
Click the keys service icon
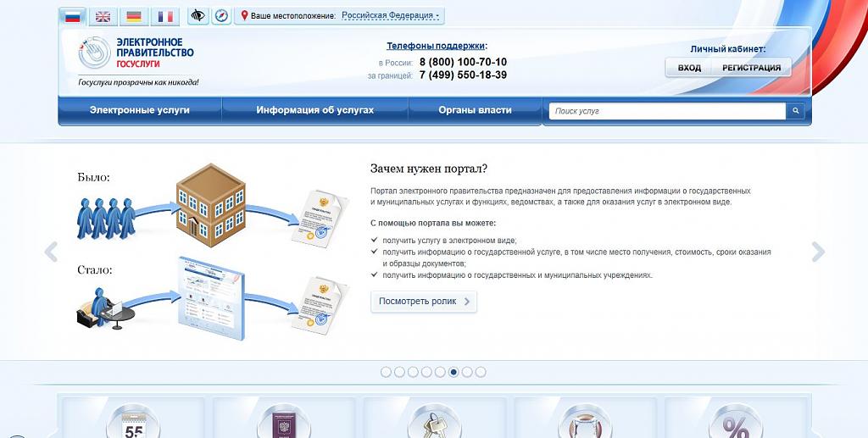point(435,421)
